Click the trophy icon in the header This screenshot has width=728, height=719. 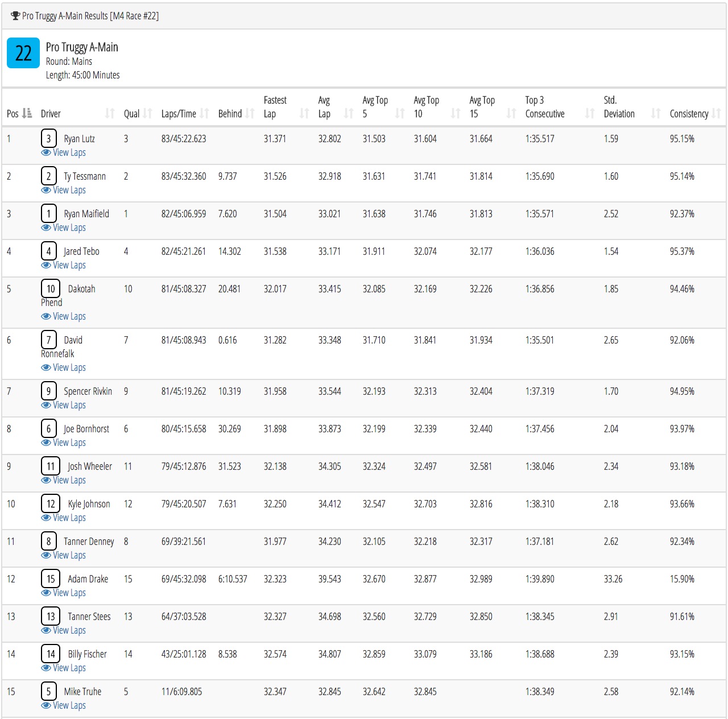click(15, 16)
